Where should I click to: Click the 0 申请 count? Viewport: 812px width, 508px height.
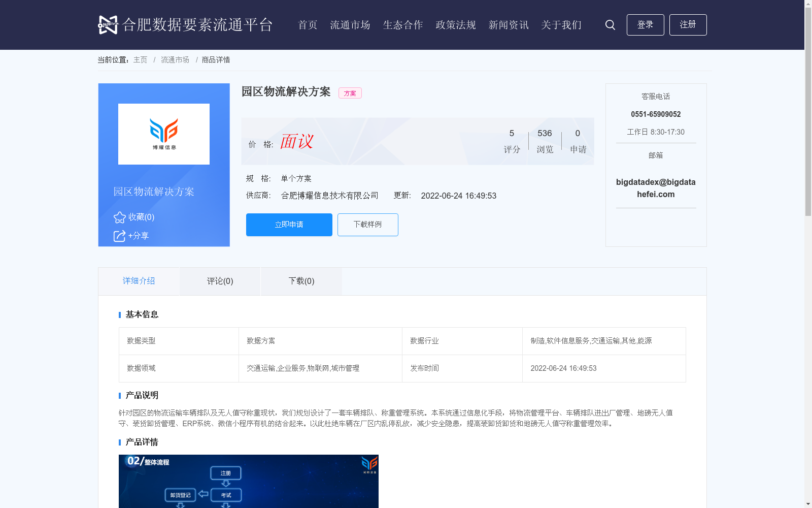point(578,141)
